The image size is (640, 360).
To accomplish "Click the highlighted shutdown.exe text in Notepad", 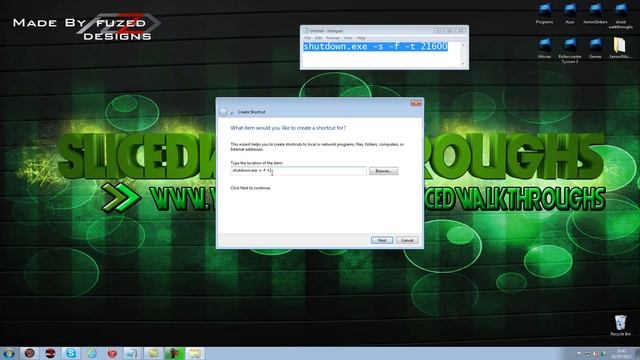I will 376,47.
